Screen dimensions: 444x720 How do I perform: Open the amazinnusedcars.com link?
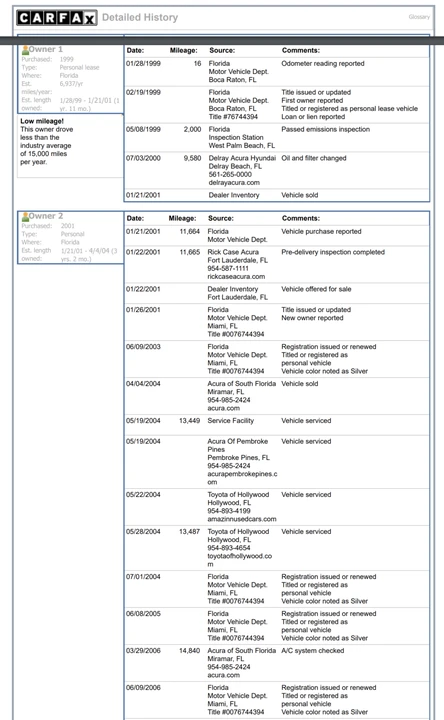(x=242, y=519)
